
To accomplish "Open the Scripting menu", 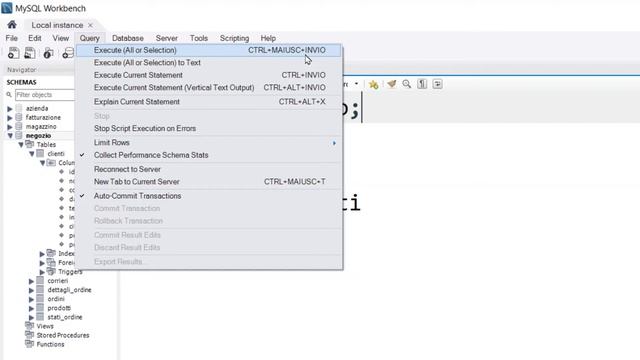I will tap(234, 38).
